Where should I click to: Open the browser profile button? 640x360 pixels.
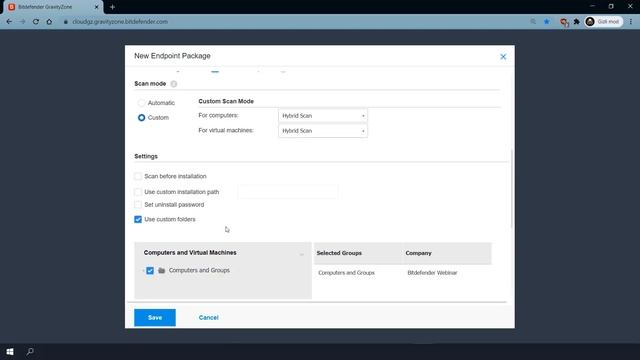coord(604,22)
